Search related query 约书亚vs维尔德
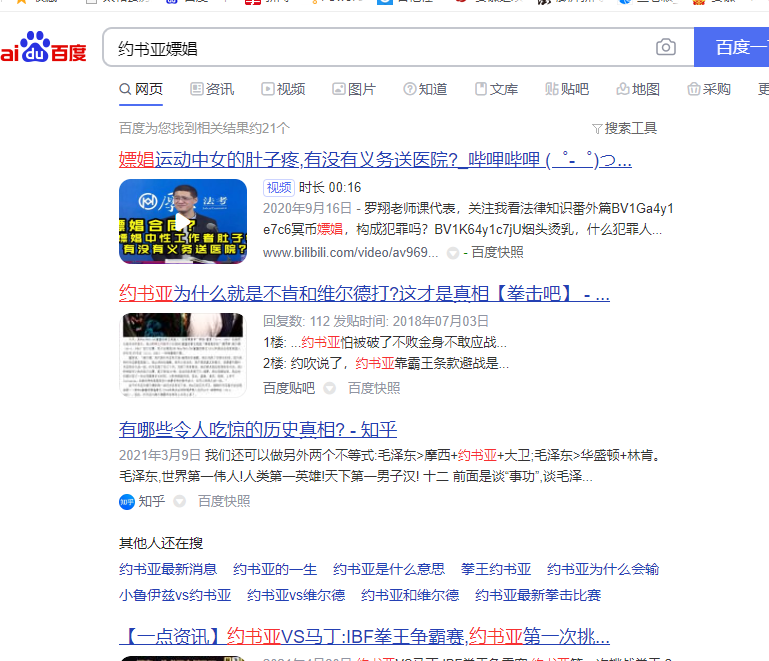The width and height of the screenshot is (769, 661). pos(296,595)
